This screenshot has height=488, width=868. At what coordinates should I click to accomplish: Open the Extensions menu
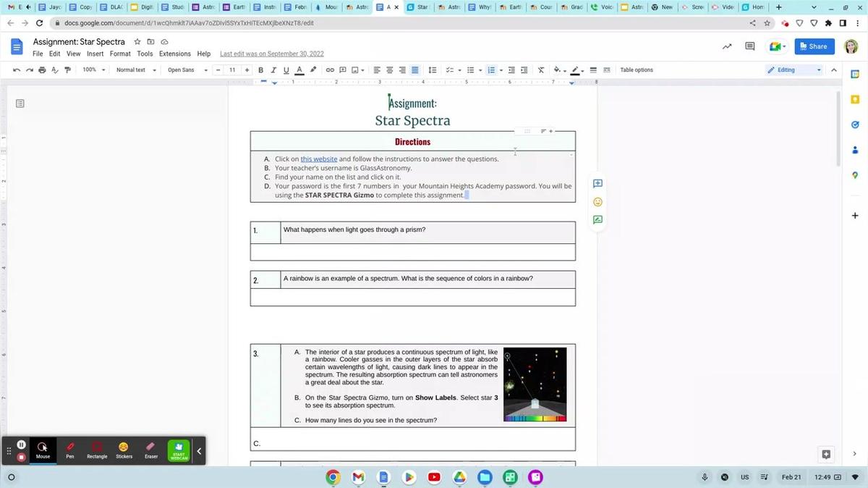tap(174, 54)
